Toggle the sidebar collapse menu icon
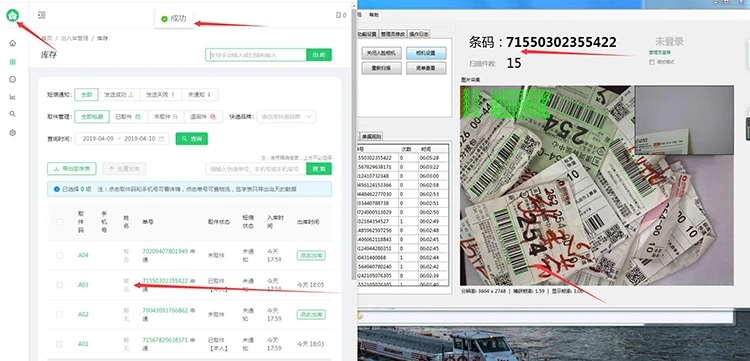 [42, 15]
